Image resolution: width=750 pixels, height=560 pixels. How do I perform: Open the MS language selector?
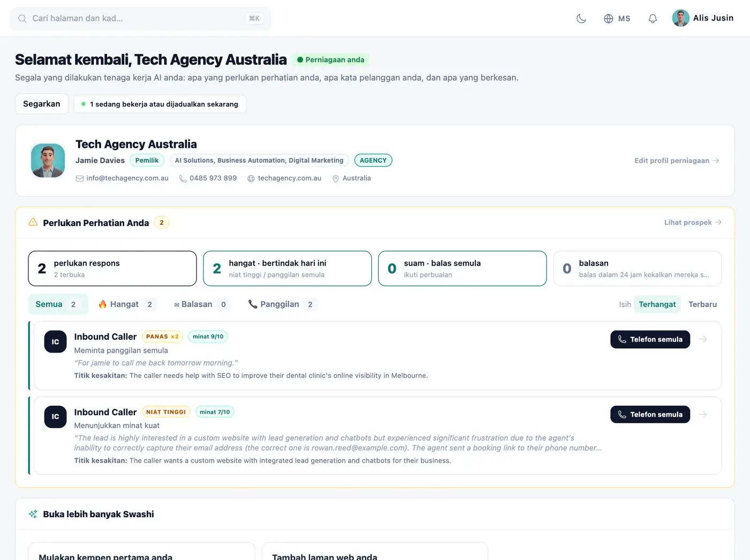point(617,19)
